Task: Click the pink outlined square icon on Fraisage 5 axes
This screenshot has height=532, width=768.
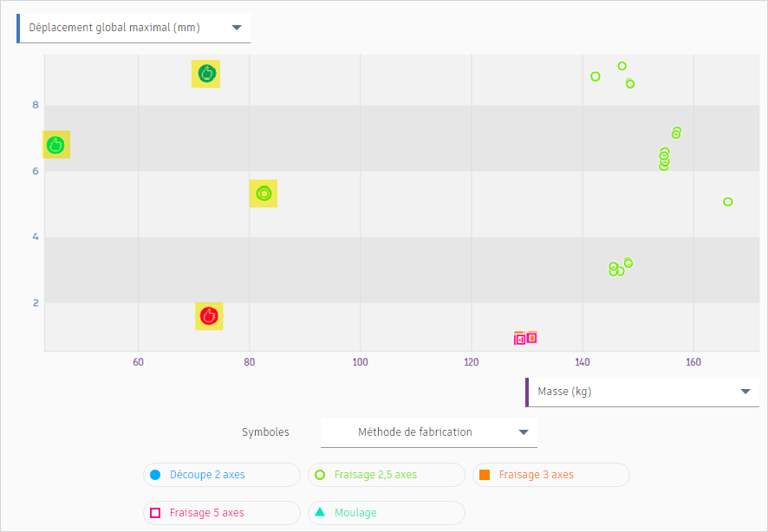Action: (156, 513)
